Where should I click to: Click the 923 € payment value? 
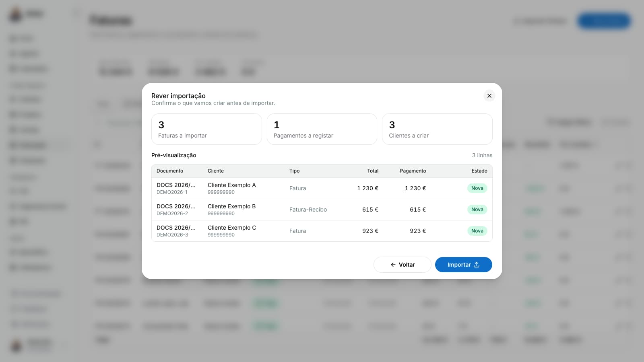tap(418, 231)
